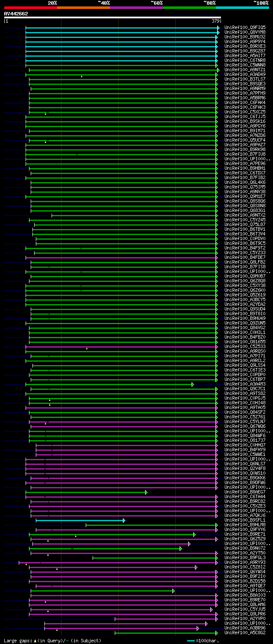Image resolution: width=273 pixels, height=644 pixels.
Task: Click label UniRef100_A3AD49
Action: [245, 74]
